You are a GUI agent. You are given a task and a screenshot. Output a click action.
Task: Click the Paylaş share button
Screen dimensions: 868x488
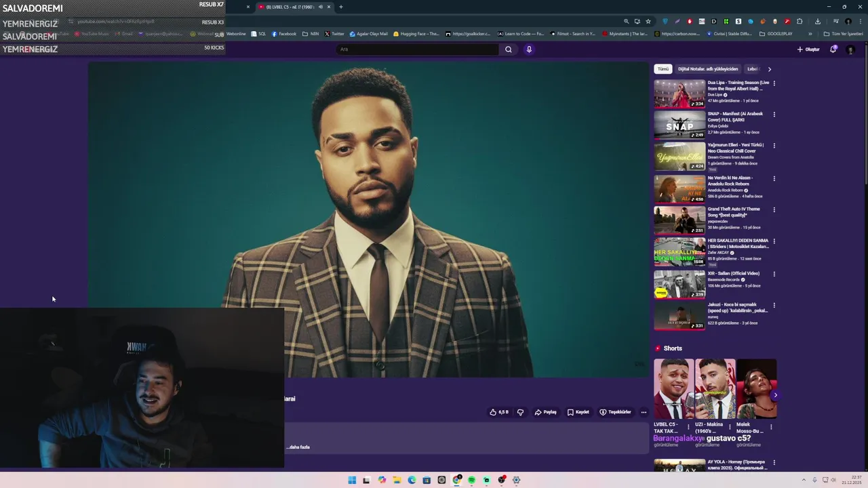click(545, 412)
